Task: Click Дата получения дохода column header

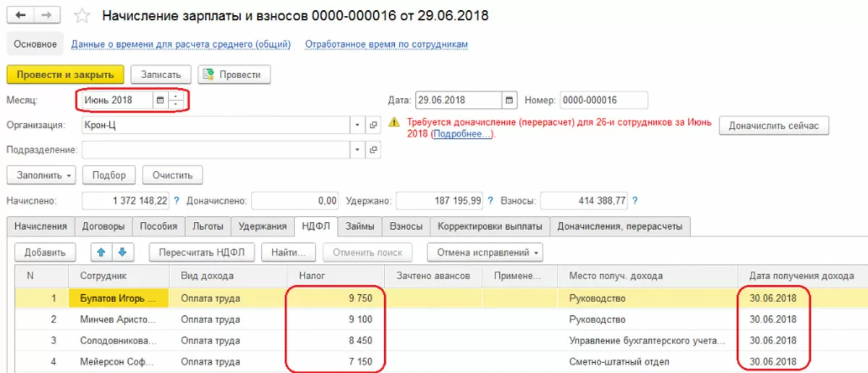Action: point(801,276)
